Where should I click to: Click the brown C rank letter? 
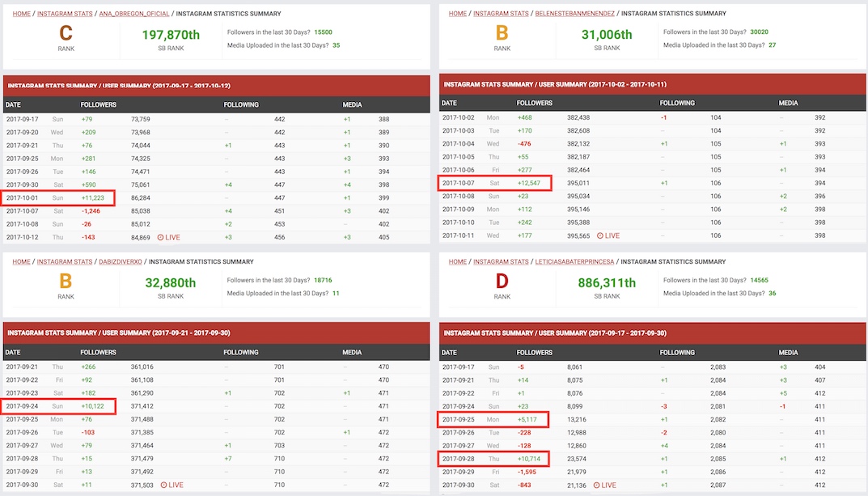66,34
